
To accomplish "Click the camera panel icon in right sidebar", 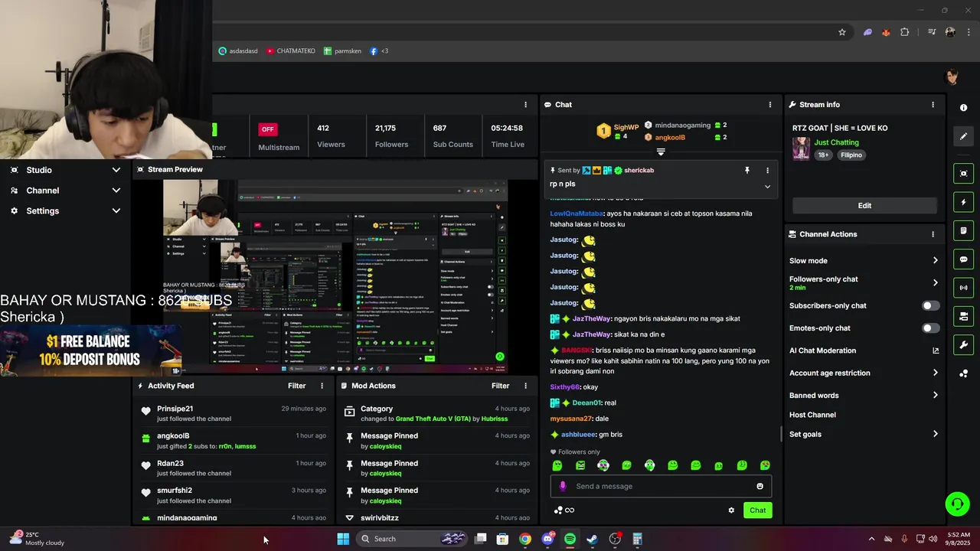I will pos(963,174).
